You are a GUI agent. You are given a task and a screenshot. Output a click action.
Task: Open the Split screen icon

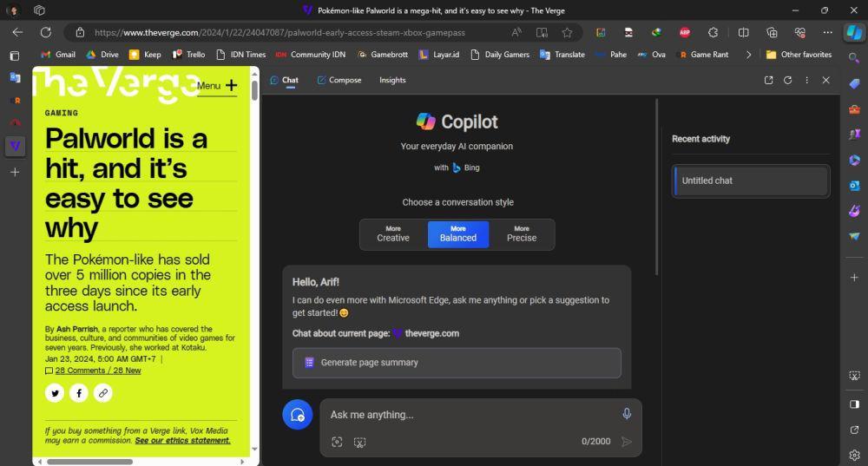(744, 33)
